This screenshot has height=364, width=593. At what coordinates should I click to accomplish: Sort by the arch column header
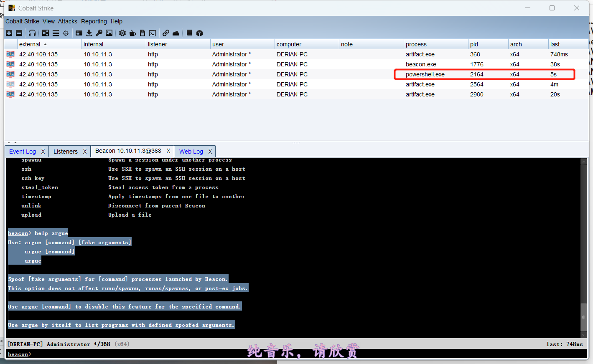point(528,44)
